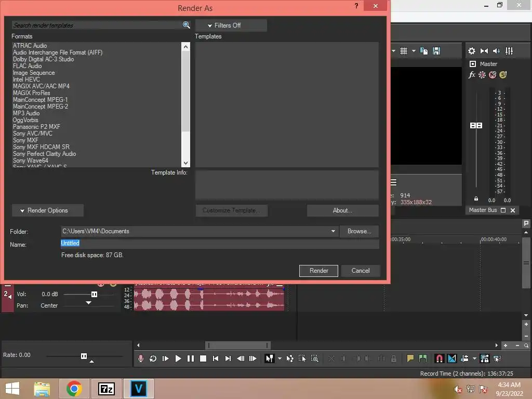Viewport: 532px width, 399px height.
Task: Copy preview snapshot to clipboard
Action: 424,51
